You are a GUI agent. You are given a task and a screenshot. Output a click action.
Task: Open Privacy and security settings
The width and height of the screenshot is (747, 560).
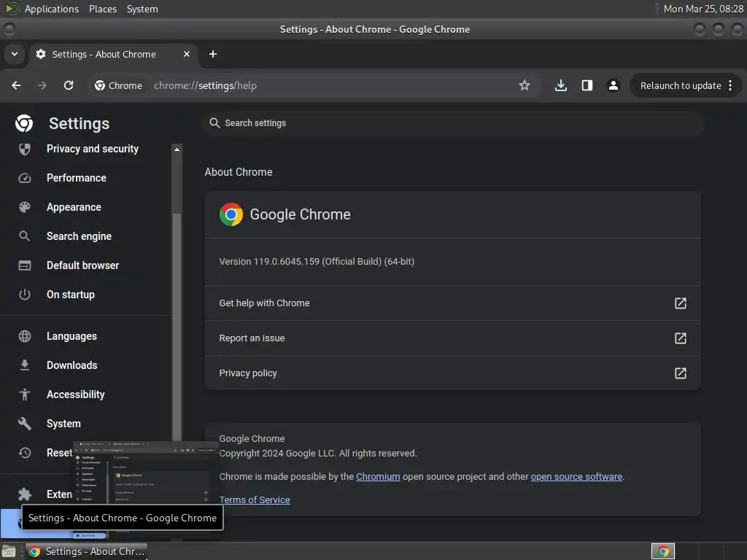(93, 149)
